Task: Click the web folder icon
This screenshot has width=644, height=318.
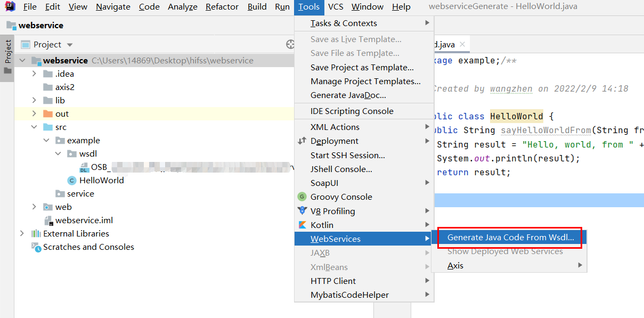Action: tap(48, 207)
